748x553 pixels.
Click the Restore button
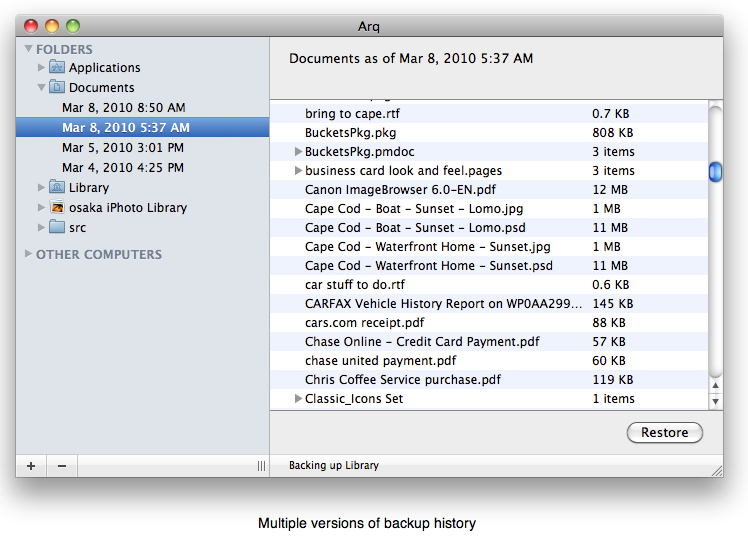tap(665, 432)
